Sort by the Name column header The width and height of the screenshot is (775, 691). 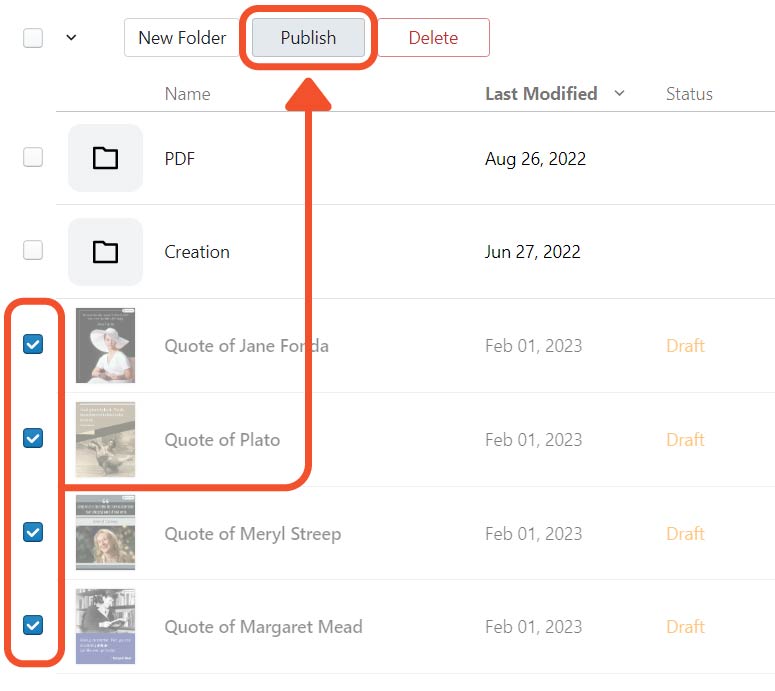pos(187,94)
